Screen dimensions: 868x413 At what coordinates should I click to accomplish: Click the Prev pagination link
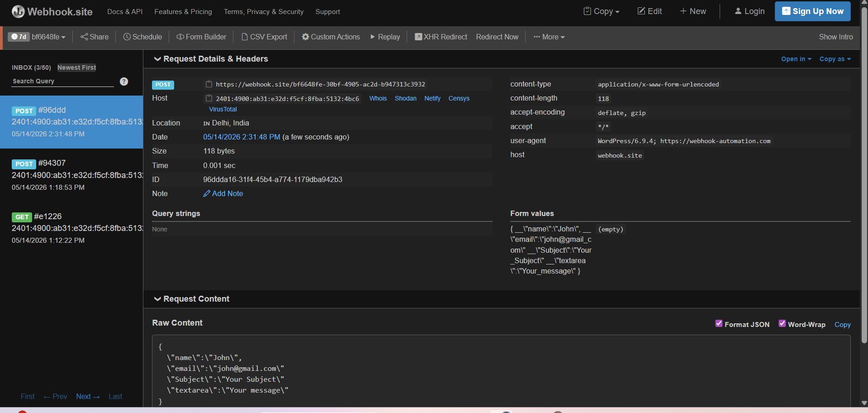55,397
